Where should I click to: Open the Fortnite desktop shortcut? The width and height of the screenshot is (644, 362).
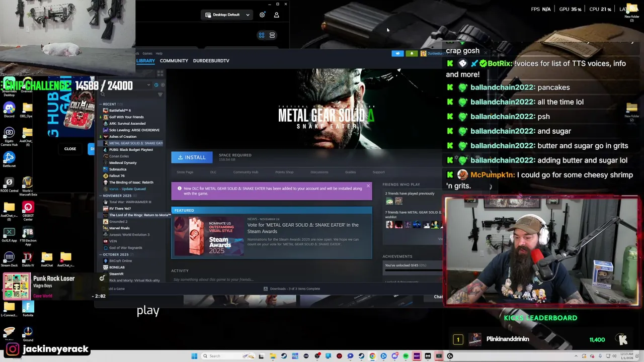pos(28,308)
